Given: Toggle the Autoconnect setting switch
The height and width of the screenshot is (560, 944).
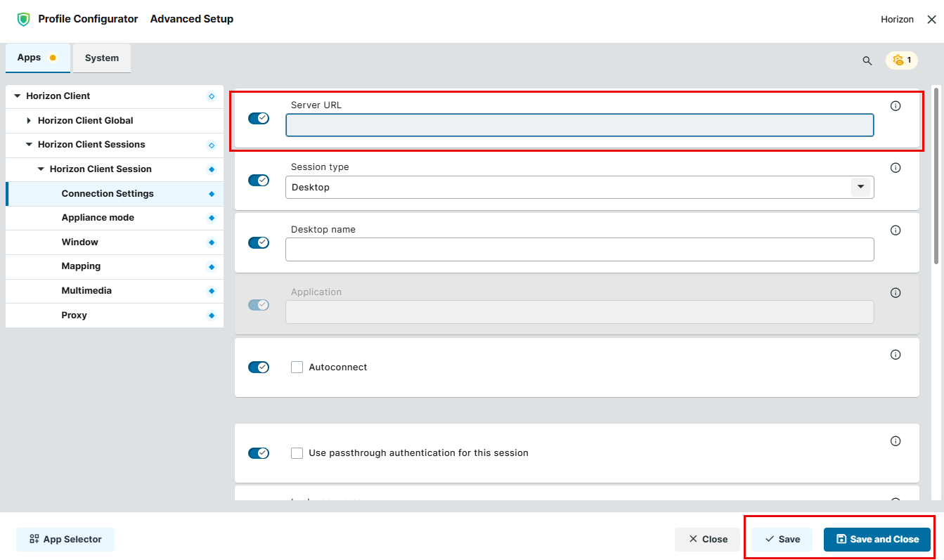Looking at the screenshot, I should [x=259, y=367].
